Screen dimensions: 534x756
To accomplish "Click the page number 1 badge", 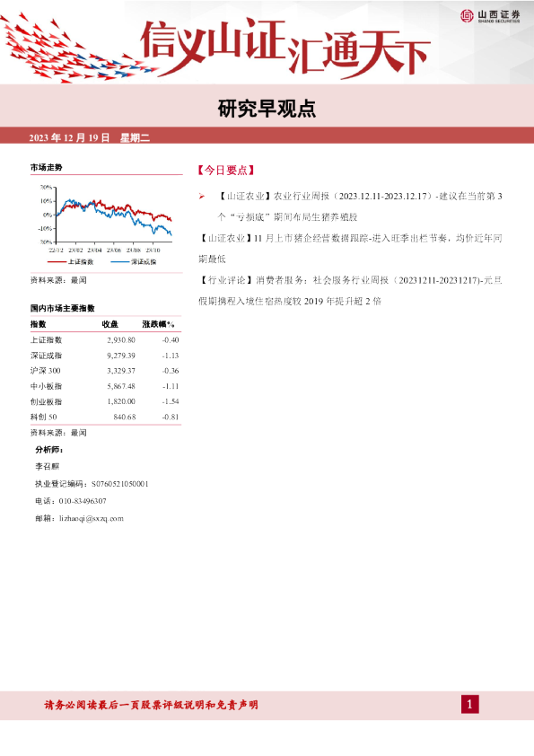I will tap(470, 705).
